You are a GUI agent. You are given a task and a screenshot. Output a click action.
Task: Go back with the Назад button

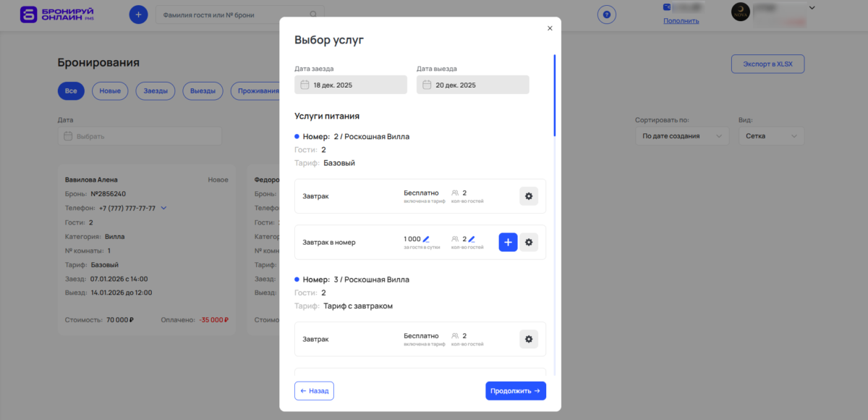coord(314,391)
